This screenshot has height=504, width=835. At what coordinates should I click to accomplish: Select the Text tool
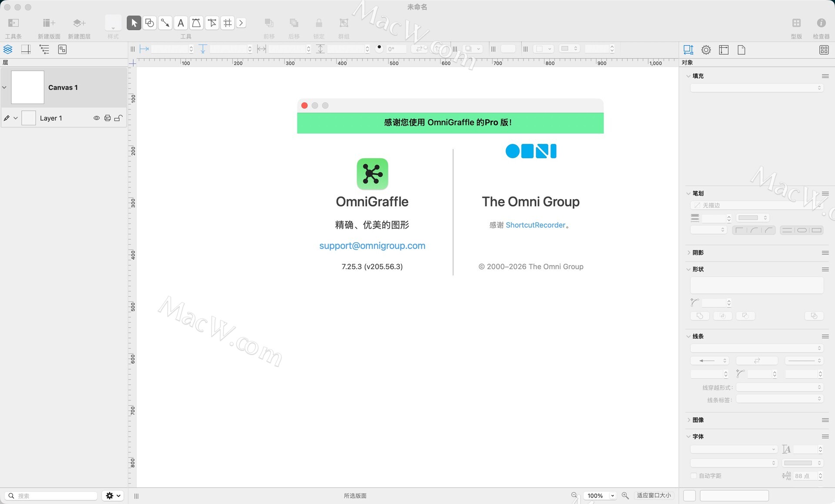181,23
